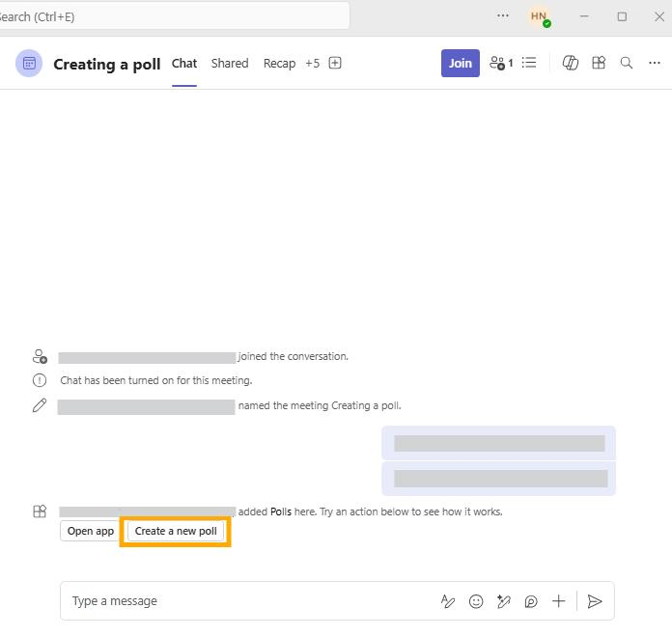Image resolution: width=672 pixels, height=636 pixels.
Task: Click the Open app button
Action: click(x=91, y=531)
